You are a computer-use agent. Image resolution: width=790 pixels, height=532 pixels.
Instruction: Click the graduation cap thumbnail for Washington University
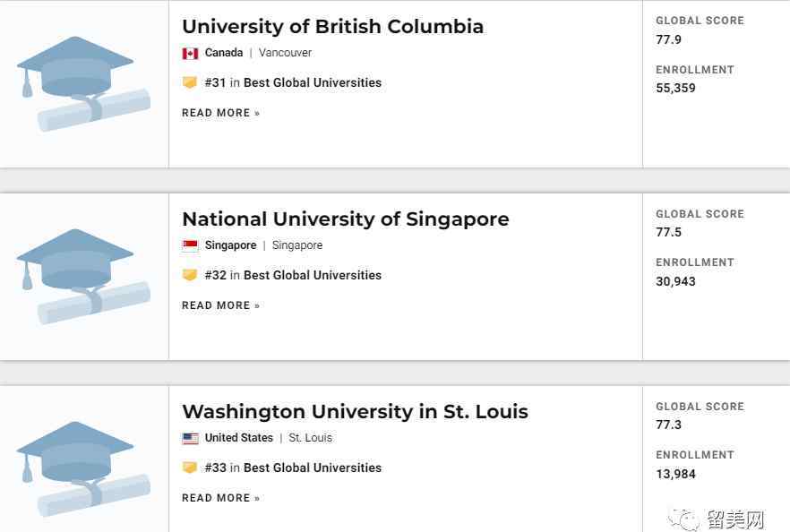[83, 468]
